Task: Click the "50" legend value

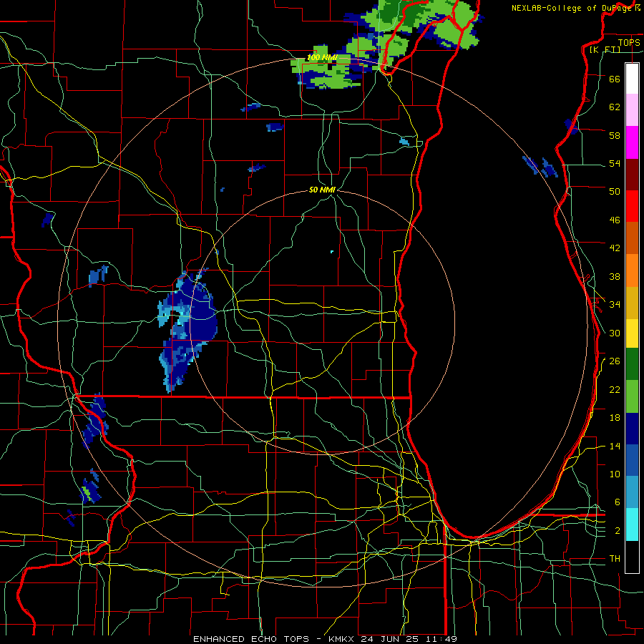Action: 615,192
